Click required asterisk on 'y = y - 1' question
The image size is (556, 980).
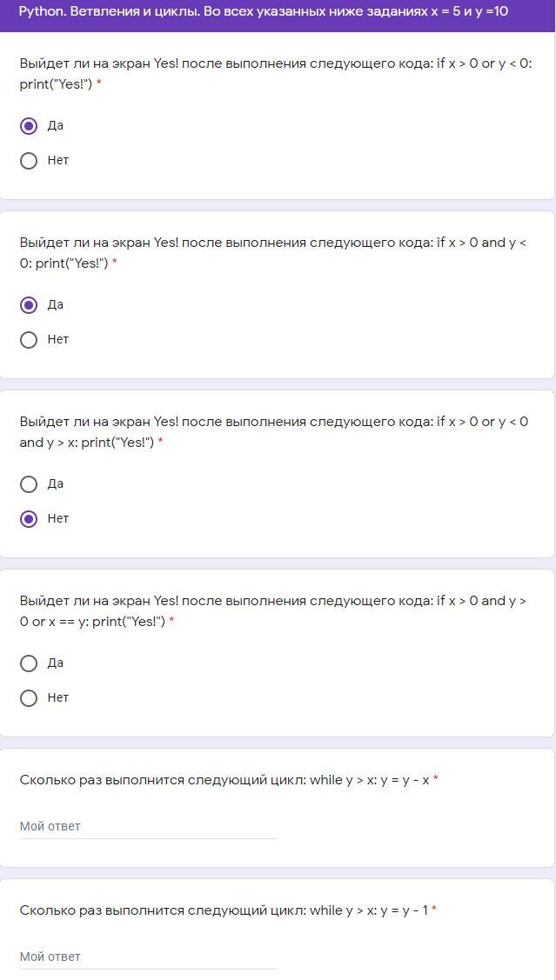coord(434,910)
